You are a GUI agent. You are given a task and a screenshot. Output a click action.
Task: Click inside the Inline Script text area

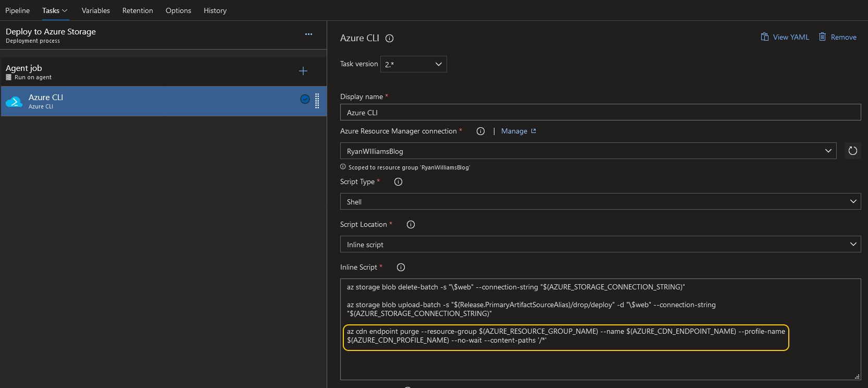tap(600, 330)
